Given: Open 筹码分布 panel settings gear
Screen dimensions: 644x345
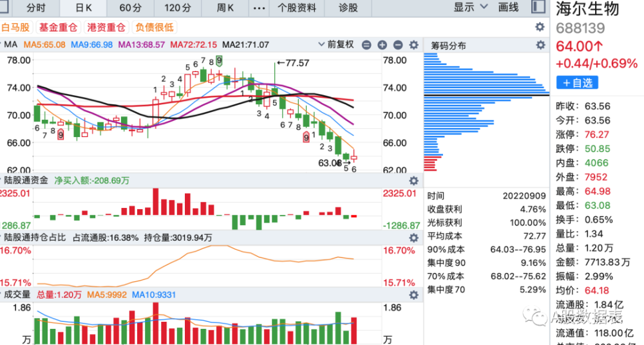Looking at the screenshot, I should point(540,45).
